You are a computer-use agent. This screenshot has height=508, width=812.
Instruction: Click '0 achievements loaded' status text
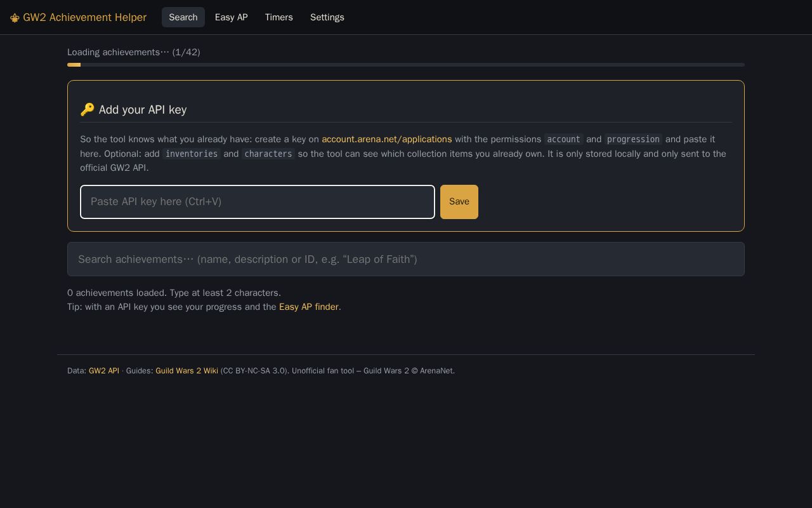pos(117,293)
